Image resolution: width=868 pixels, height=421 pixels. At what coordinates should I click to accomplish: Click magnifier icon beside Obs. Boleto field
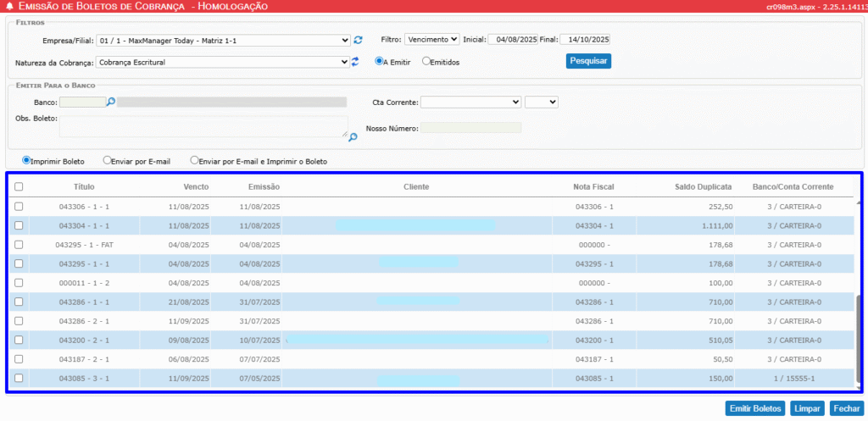coord(353,136)
